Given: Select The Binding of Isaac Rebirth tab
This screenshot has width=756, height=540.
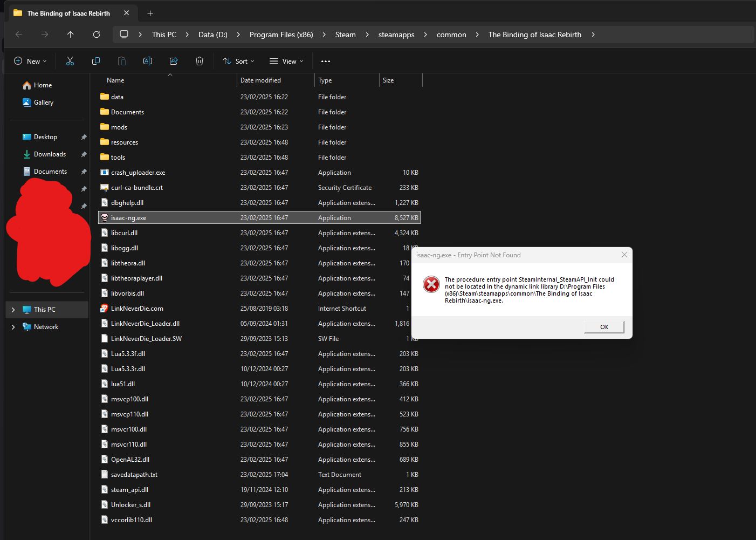Looking at the screenshot, I should click(x=68, y=13).
